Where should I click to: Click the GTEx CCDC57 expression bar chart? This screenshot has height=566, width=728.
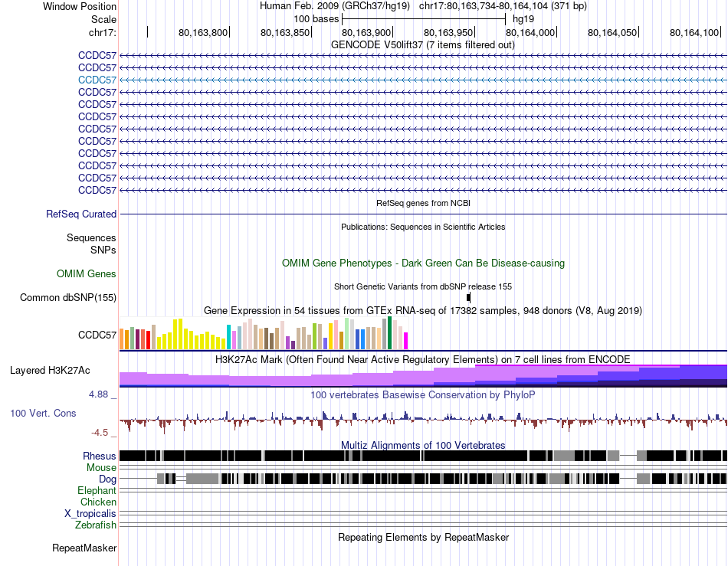pyautogui.click(x=264, y=333)
